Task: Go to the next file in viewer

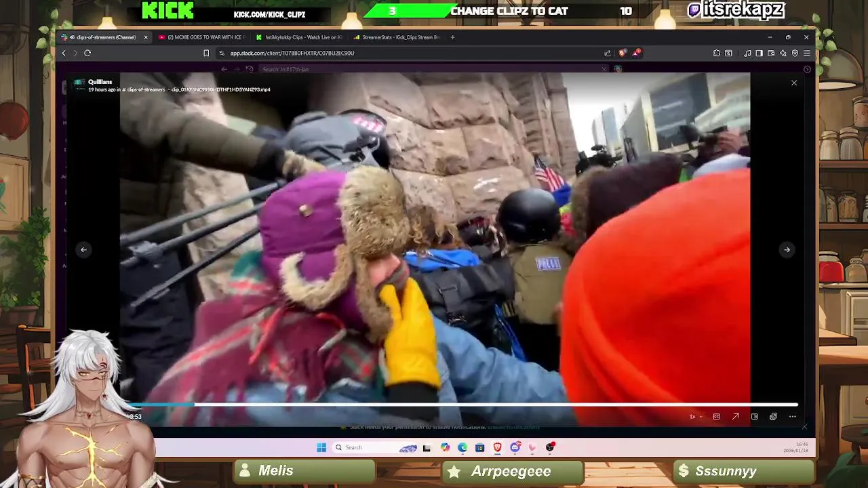Action: (x=787, y=249)
